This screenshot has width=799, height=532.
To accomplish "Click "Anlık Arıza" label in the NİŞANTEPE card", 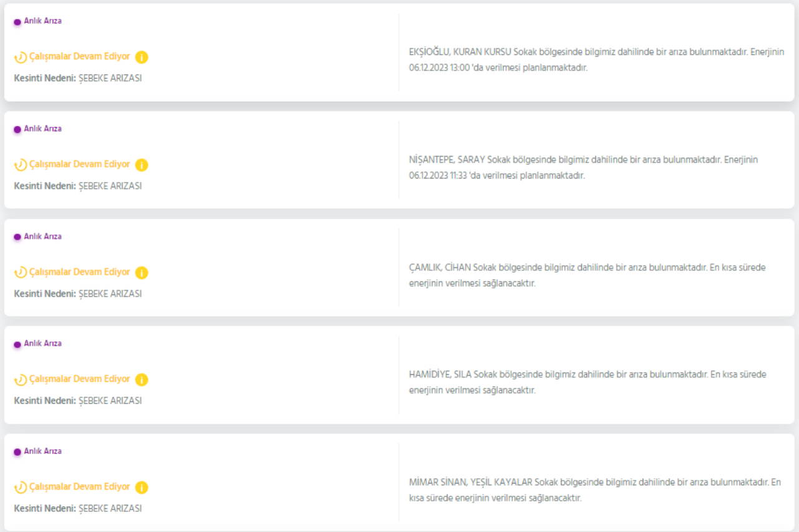I will 42,128.
